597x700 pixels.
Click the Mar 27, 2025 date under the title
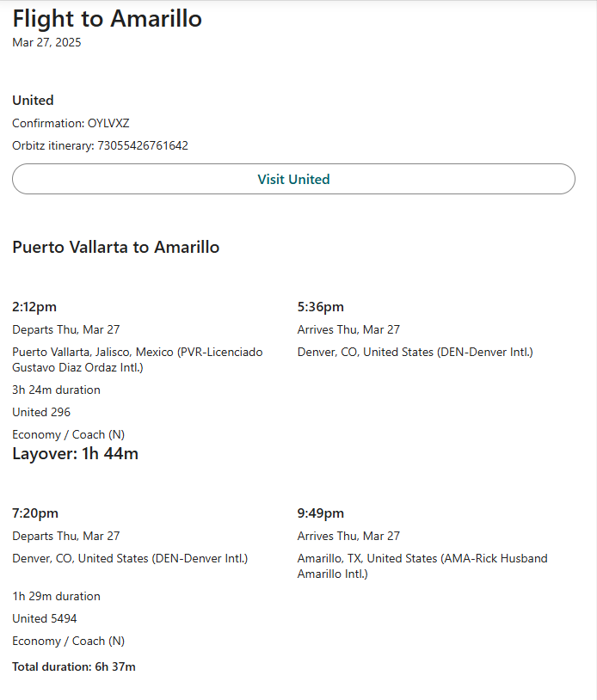point(46,42)
